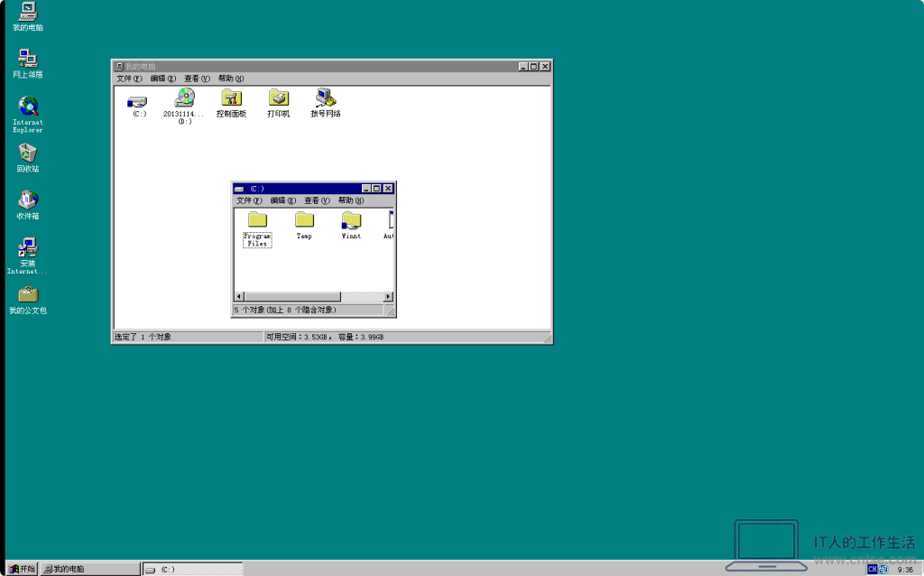Screen dimensions: 924x576
Task: Open Edit (编辑) menu in C: window
Action: coord(282,200)
